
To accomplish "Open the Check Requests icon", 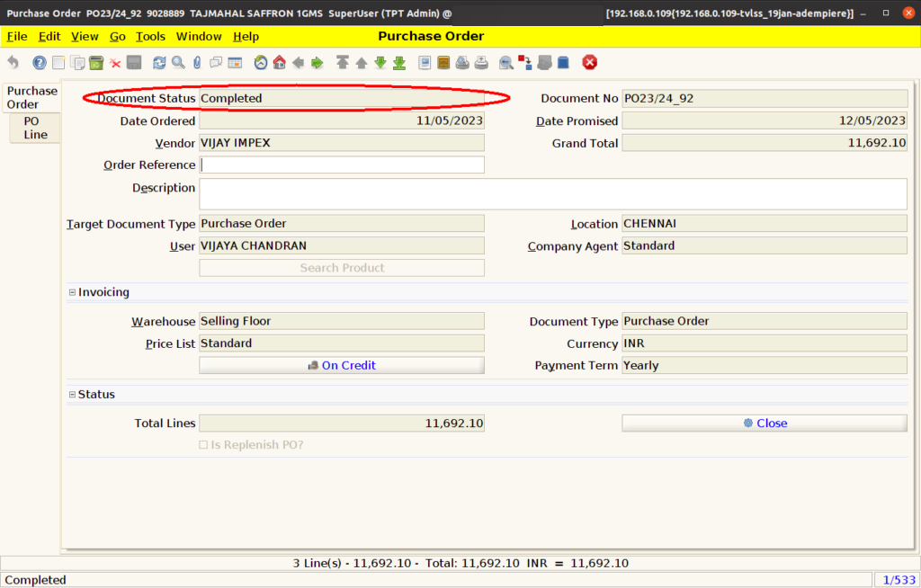I will [x=544, y=62].
